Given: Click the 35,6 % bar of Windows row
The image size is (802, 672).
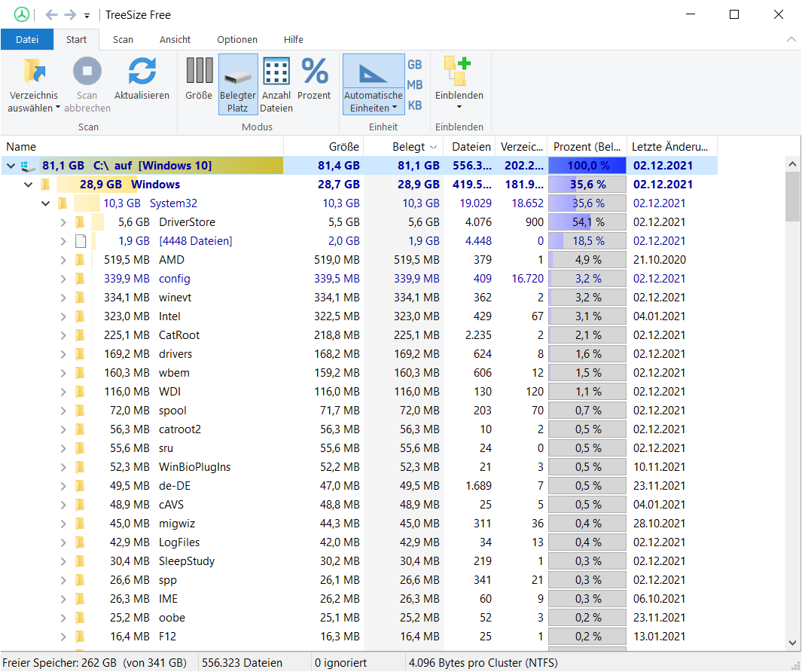Looking at the screenshot, I should coord(587,185).
